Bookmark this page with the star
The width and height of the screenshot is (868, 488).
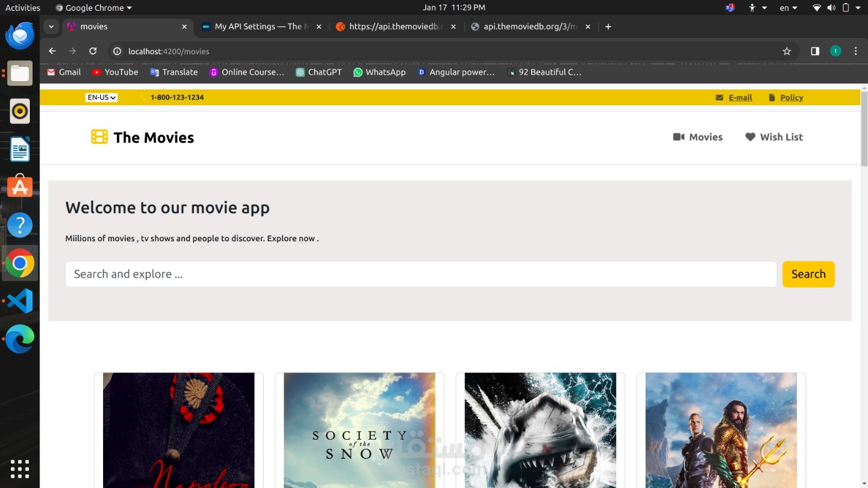[x=787, y=51]
